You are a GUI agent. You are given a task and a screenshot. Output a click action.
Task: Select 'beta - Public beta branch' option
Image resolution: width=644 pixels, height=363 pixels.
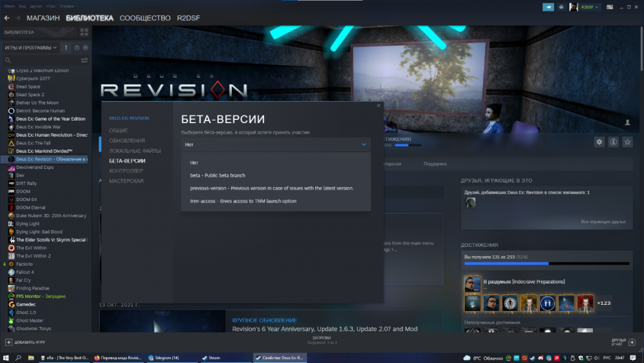[218, 175]
